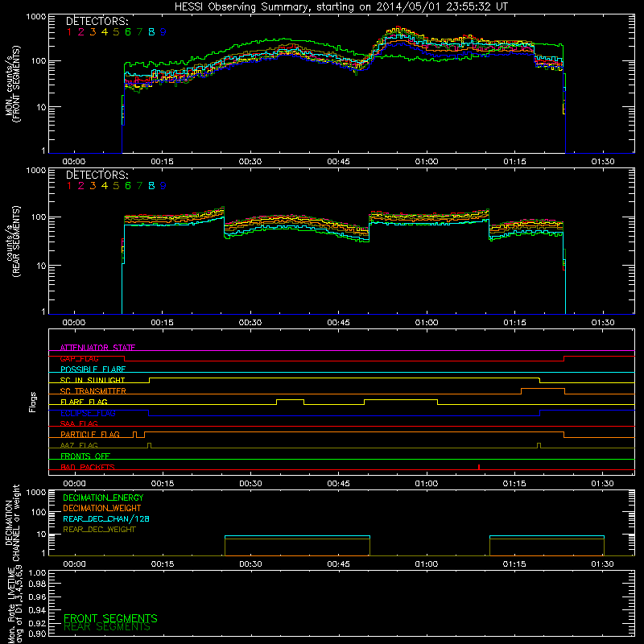Select cyan detector 8 in the front segments legend
The image size is (644, 644).
(151, 32)
